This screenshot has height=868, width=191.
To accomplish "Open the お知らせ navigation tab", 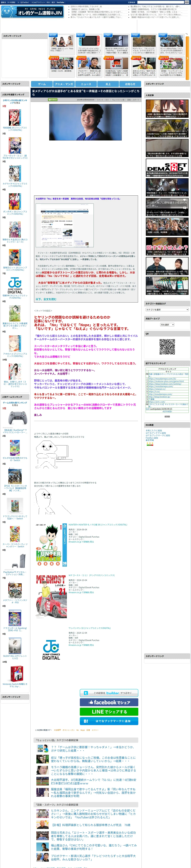I will point(130,84).
